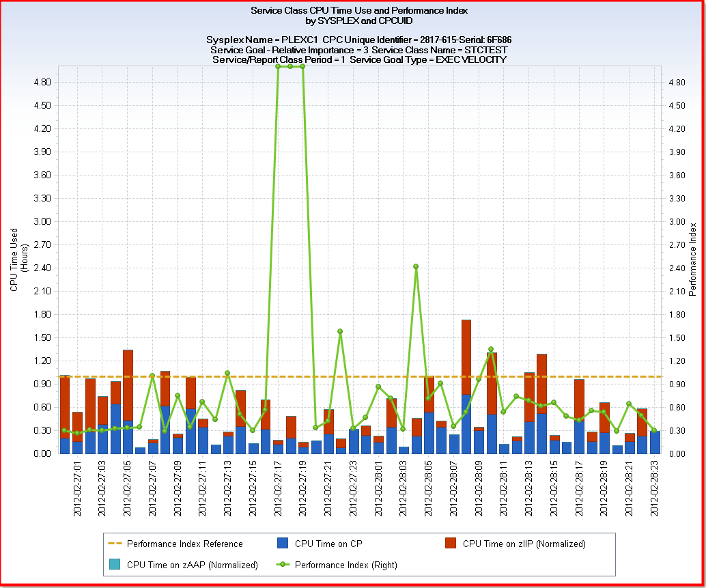Select 'CPU Time on zIIP (Normalized)' legend label
The width and height of the screenshot is (706, 588).
(x=524, y=544)
